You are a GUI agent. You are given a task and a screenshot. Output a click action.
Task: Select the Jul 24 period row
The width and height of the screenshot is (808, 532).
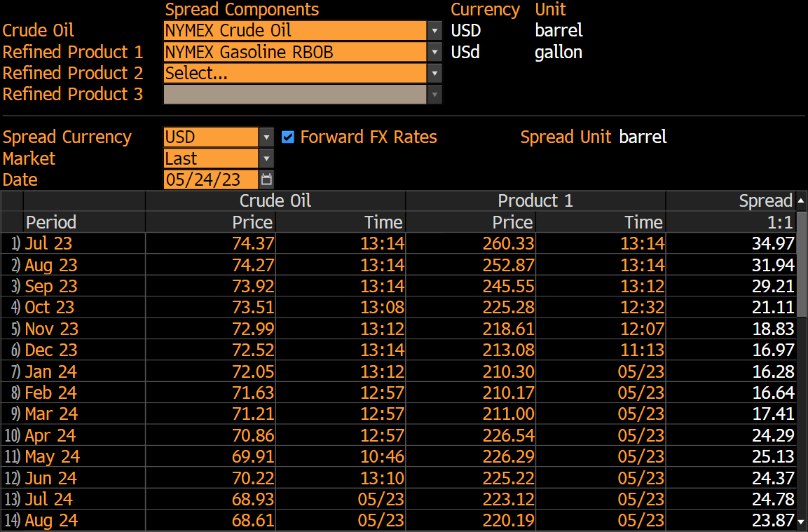[398, 500]
